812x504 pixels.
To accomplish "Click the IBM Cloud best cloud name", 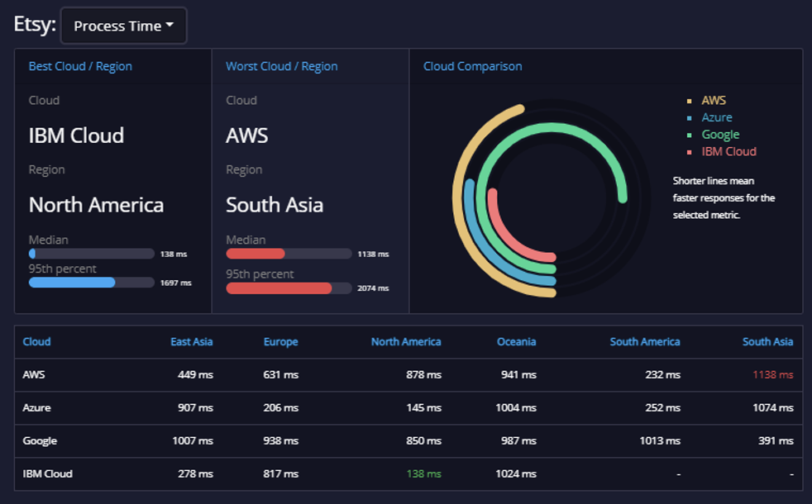I will [76, 136].
